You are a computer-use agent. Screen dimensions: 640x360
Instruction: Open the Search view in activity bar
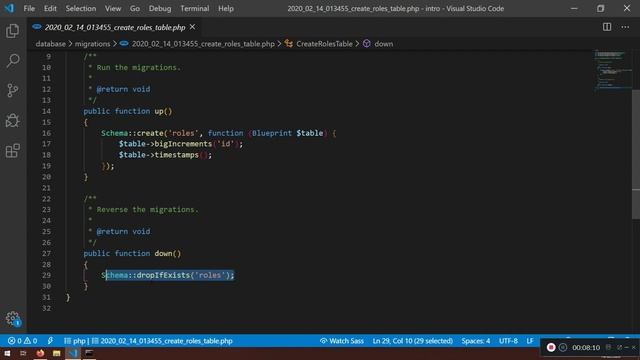click(x=13, y=61)
